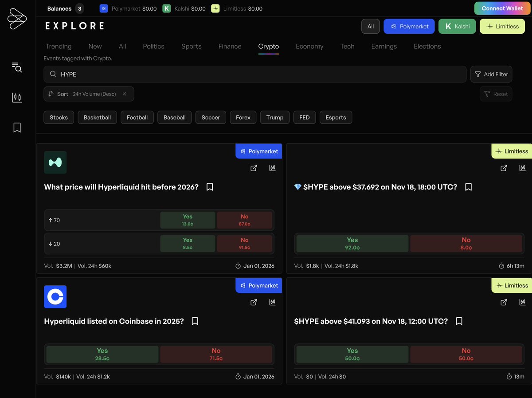
Task: Open chart icon for $HYPE above $41.093 market
Action: click(x=522, y=302)
